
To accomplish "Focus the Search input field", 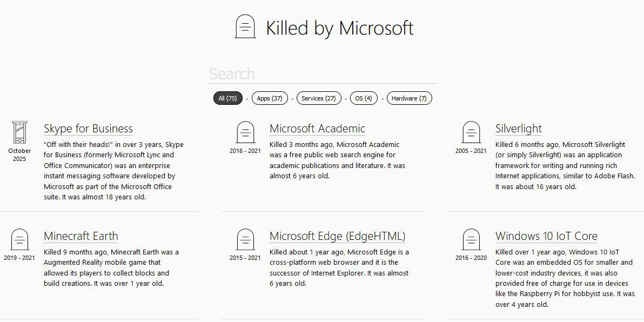I will point(323,74).
